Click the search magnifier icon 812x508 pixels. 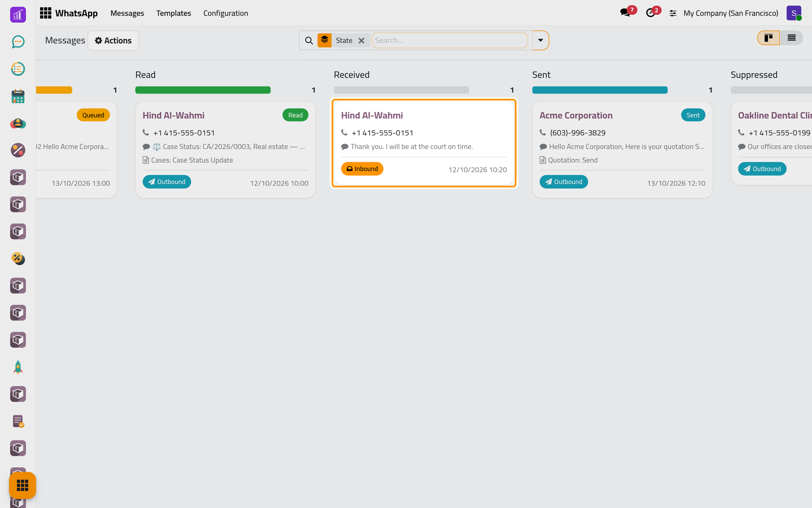point(309,41)
